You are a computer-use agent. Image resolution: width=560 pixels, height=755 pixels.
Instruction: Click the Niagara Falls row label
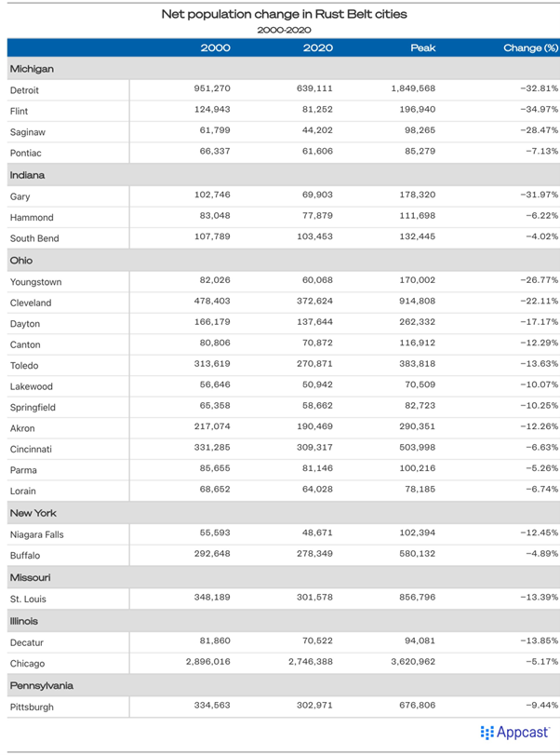point(36,534)
